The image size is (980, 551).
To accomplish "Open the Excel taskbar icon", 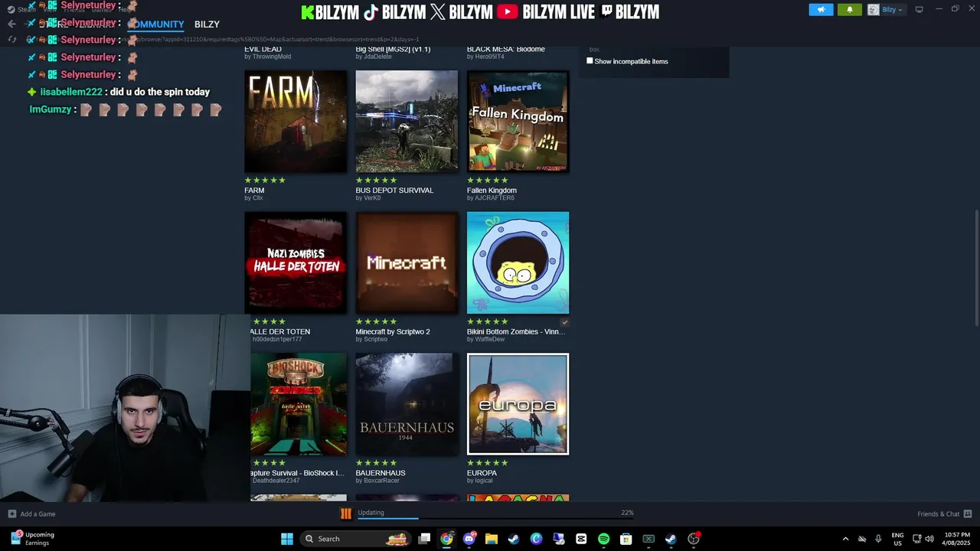I will (x=648, y=539).
